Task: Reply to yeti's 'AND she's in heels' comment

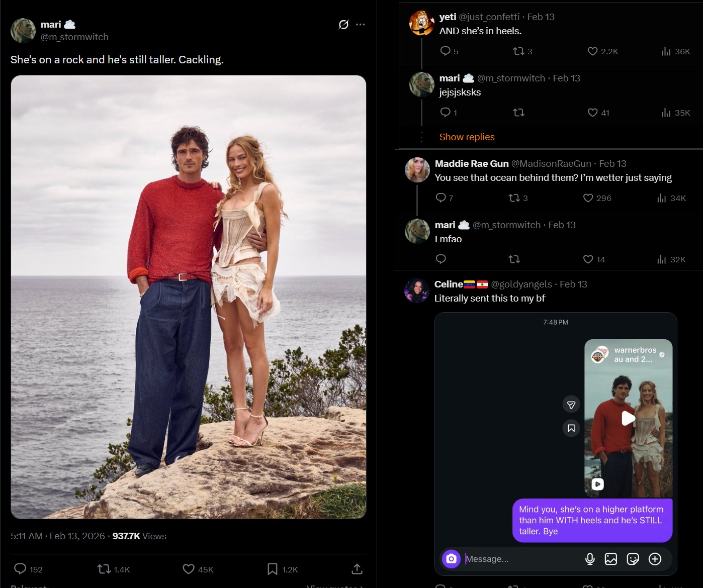Action: pos(445,51)
